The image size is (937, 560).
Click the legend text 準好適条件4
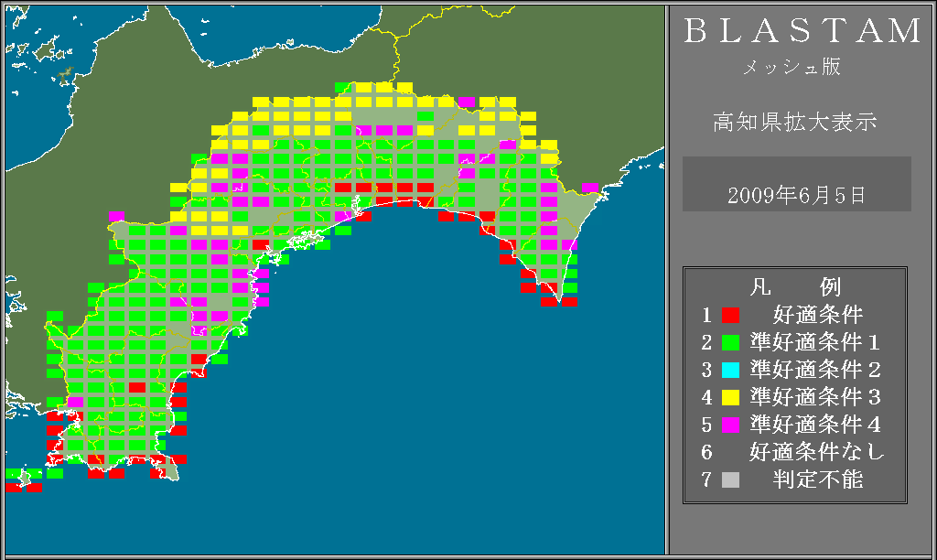point(815,425)
